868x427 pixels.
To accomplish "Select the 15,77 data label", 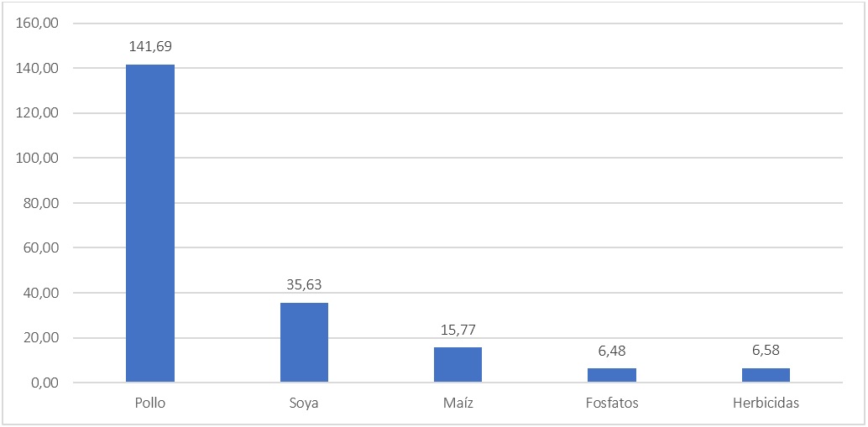I will (x=458, y=330).
